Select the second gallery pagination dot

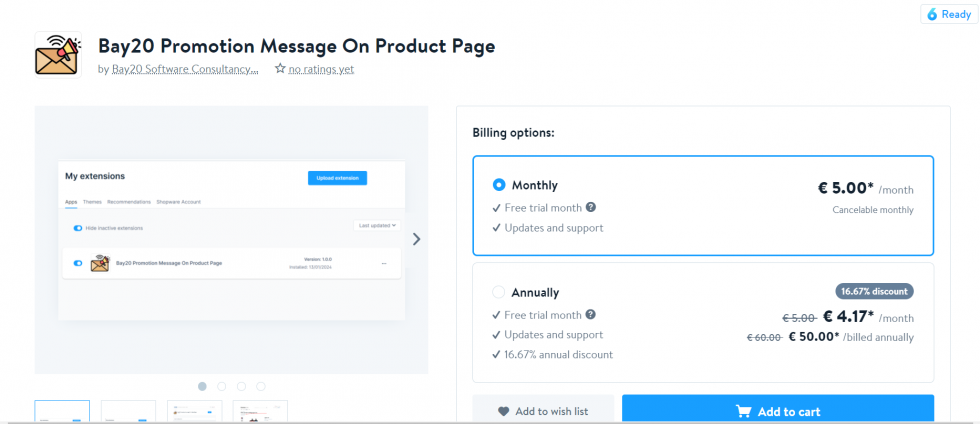tap(222, 386)
